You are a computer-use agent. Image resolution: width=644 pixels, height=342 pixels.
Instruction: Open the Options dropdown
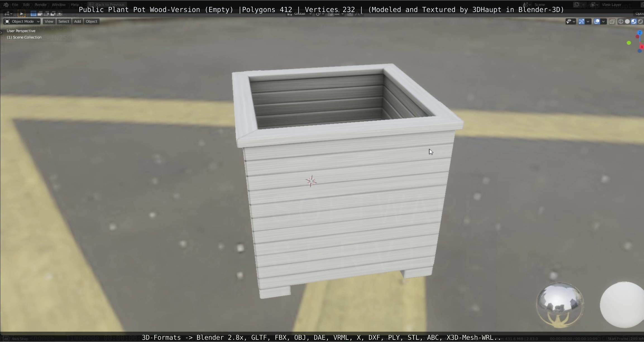click(639, 13)
